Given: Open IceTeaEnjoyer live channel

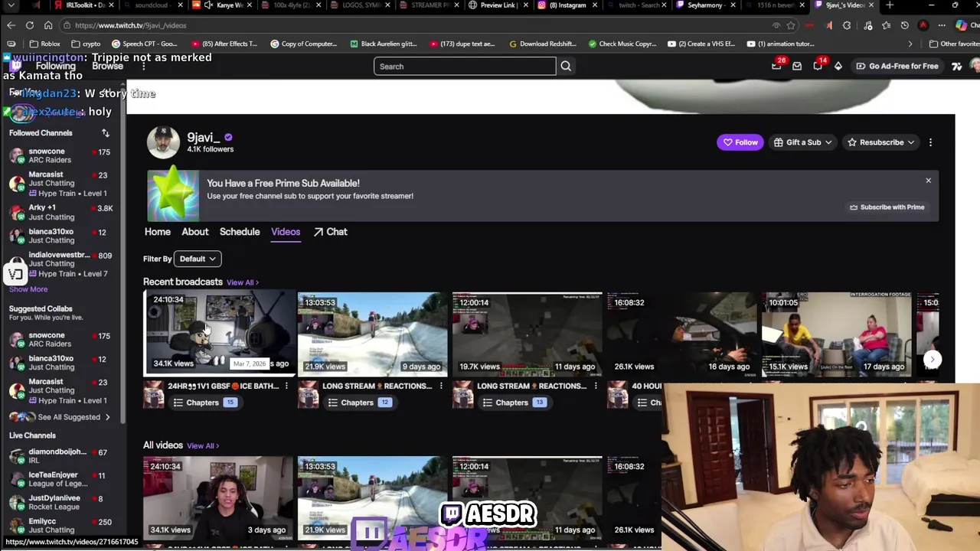Looking at the screenshot, I should pos(61,479).
